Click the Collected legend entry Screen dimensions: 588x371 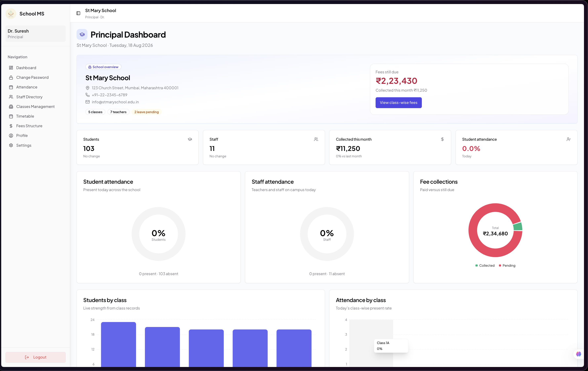[485, 265]
